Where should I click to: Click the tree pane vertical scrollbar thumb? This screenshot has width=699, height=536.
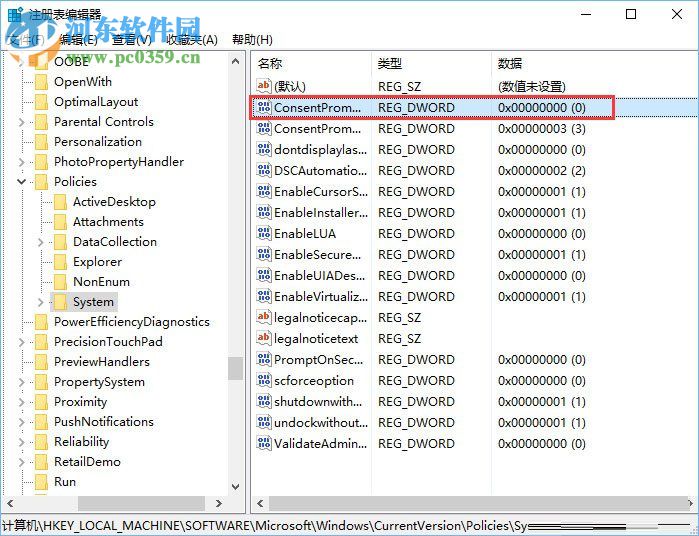pos(236,368)
